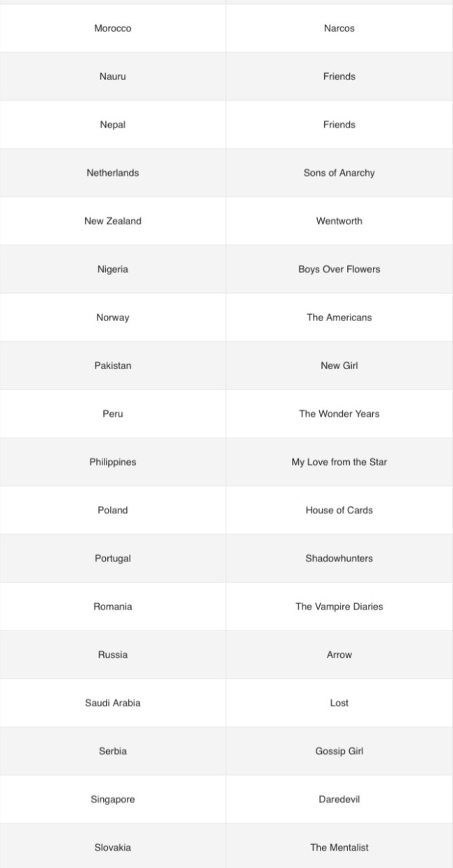Click the Poland country cell
Screen dimensions: 453x868
tap(112, 510)
